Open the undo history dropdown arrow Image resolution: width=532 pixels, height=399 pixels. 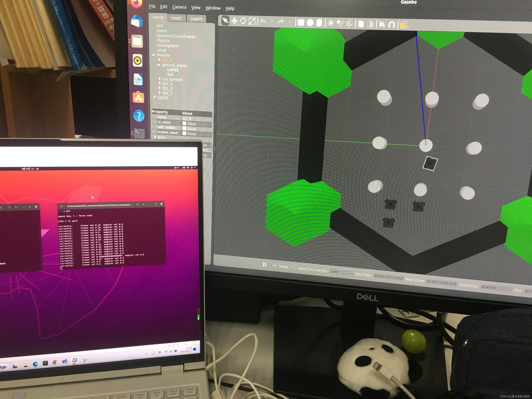tap(272, 22)
